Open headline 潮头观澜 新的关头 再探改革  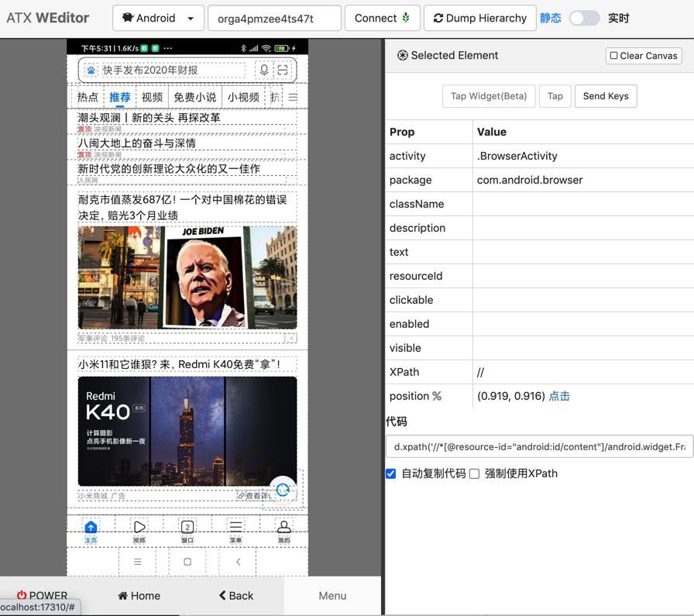click(149, 118)
